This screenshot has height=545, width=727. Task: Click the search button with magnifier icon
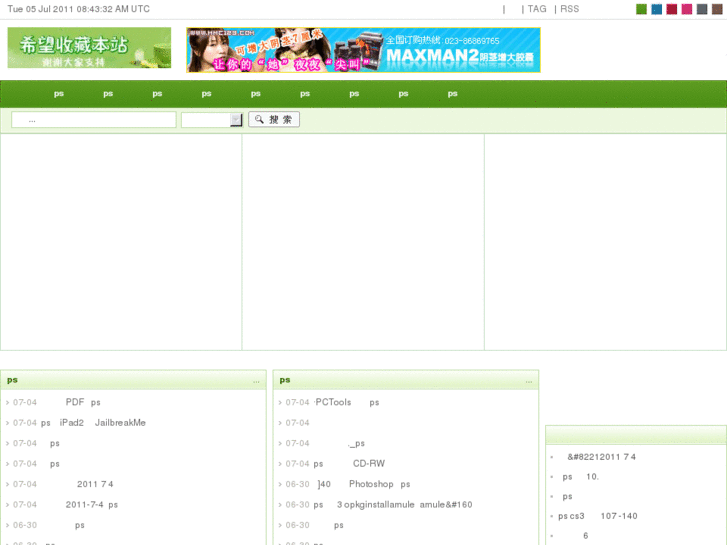coord(274,119)
